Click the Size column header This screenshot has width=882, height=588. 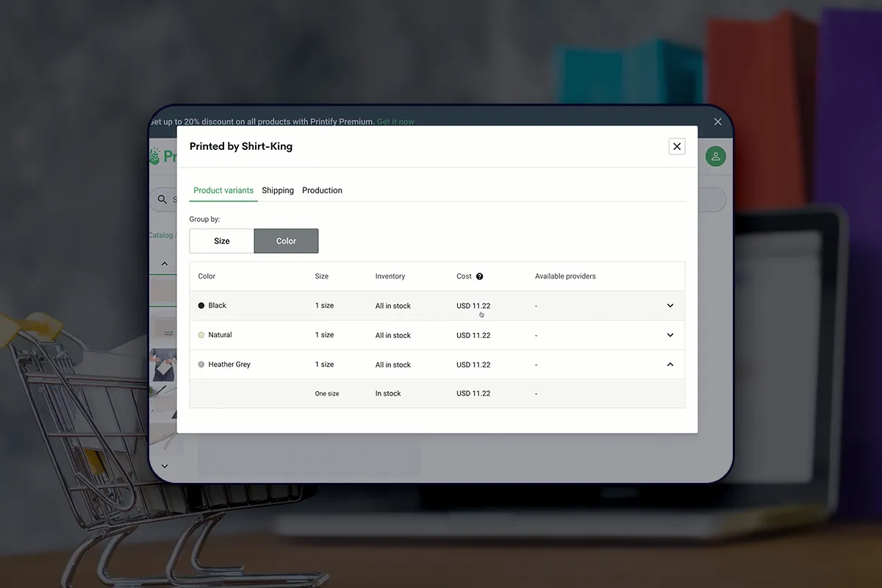point(322,276)
